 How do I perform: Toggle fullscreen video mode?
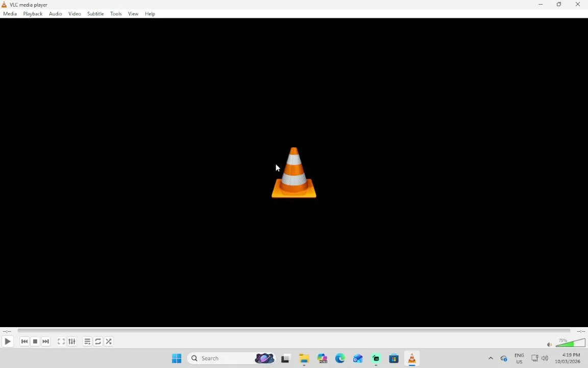click(61, 341)
